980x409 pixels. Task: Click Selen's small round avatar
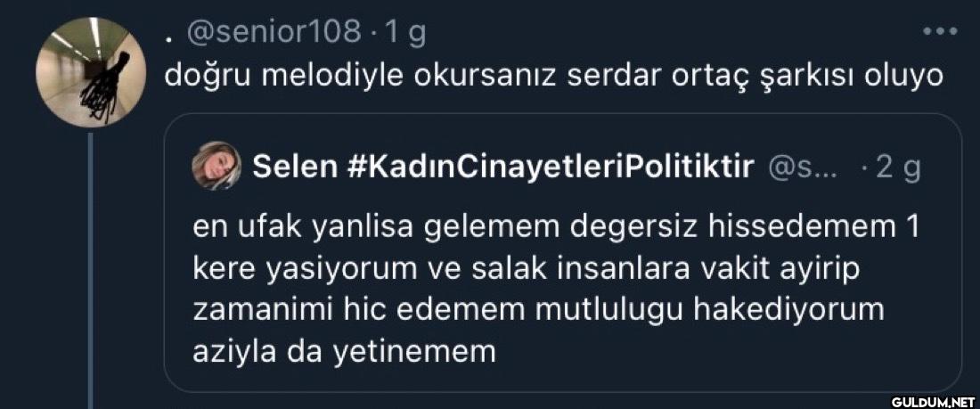pyautogui.click(x=218, y=166)
